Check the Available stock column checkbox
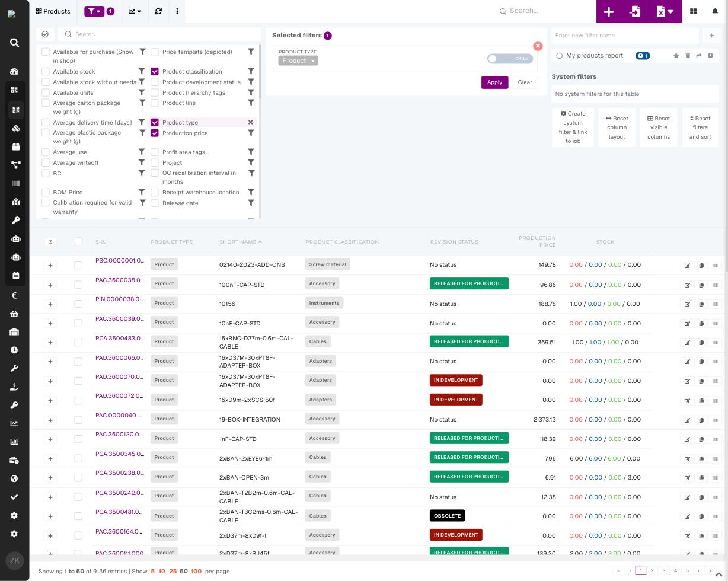Viewport: 728px width, 581px height. [x=46, y=72]
